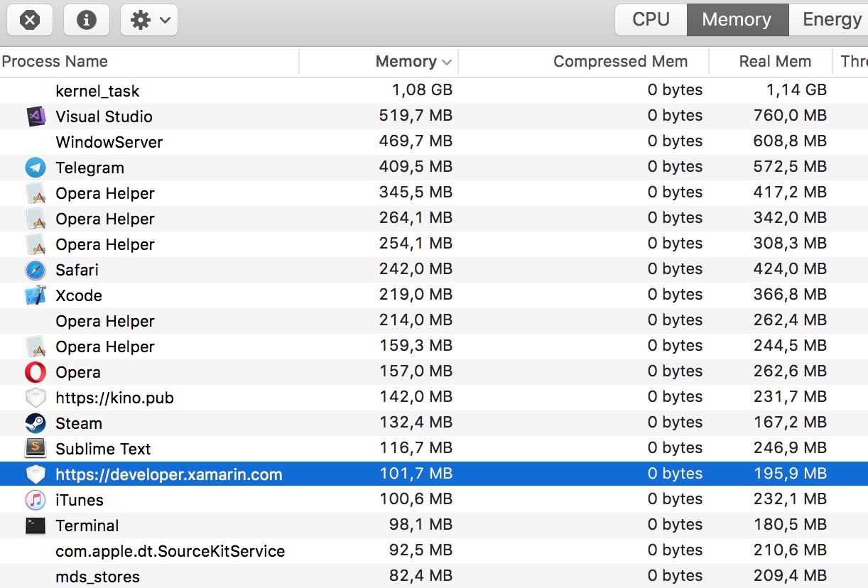
Task: Click the Telegram paper plane icon
Action: (x=36, y=168)
